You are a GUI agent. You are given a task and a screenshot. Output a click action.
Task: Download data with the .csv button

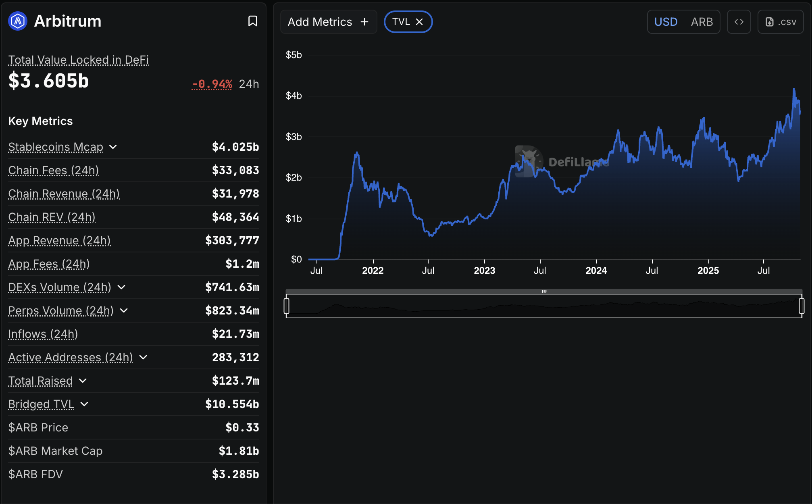click(x=781, y=22)
